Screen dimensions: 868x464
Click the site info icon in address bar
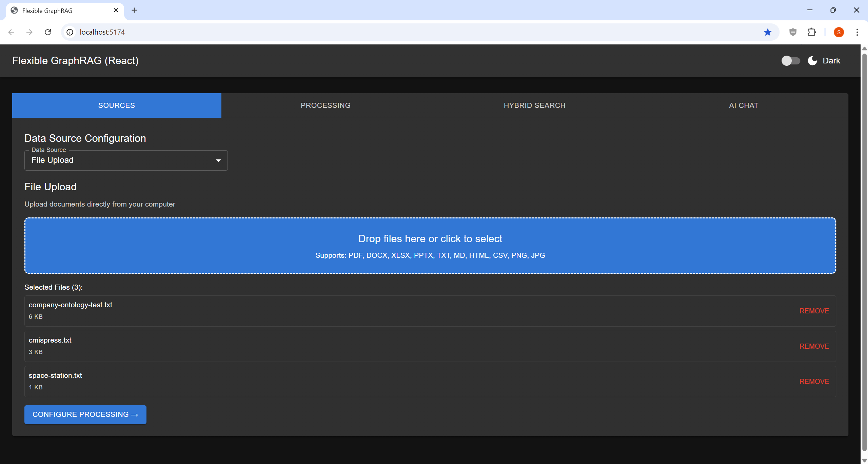click(x=70, y=32)
